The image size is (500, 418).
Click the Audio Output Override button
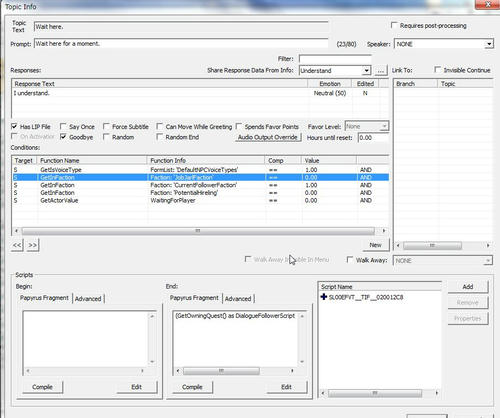coord(268,137)
